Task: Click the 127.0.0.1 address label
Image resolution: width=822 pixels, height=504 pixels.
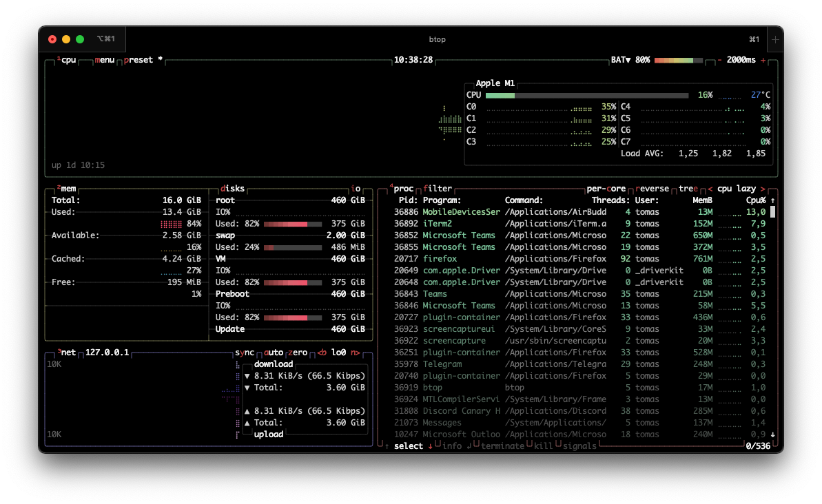Action: (x=107, y=352)
